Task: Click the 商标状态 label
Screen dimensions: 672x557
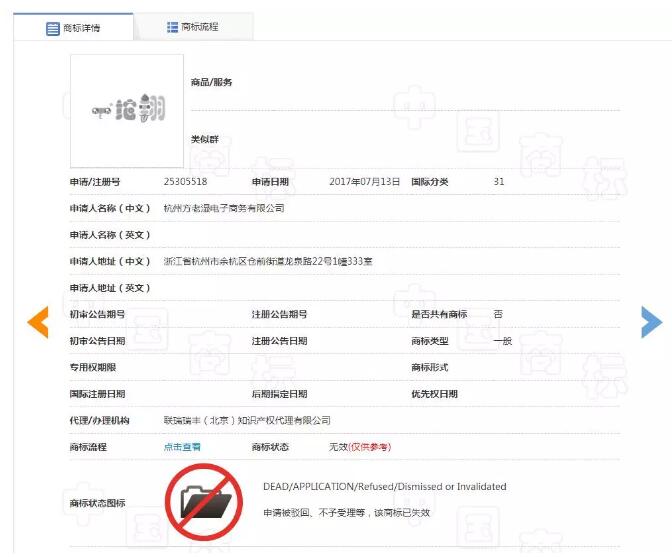Action: tap(270, 447)
